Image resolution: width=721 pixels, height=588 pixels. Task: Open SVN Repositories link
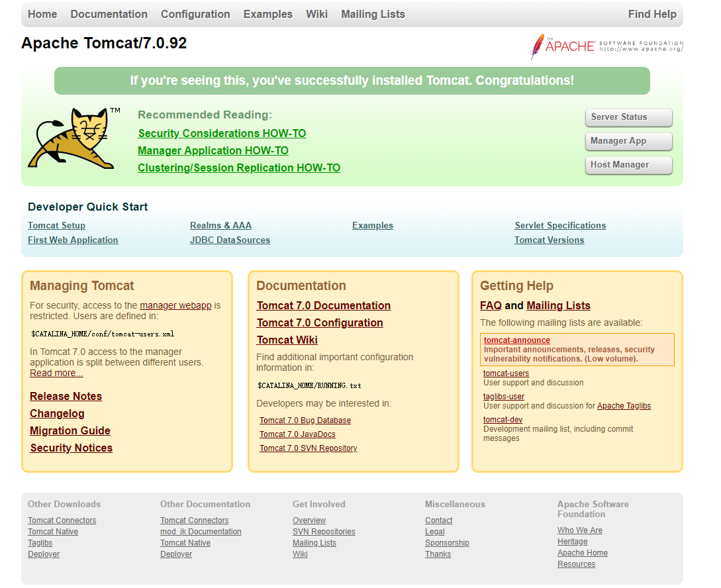[x=324, y=532]
